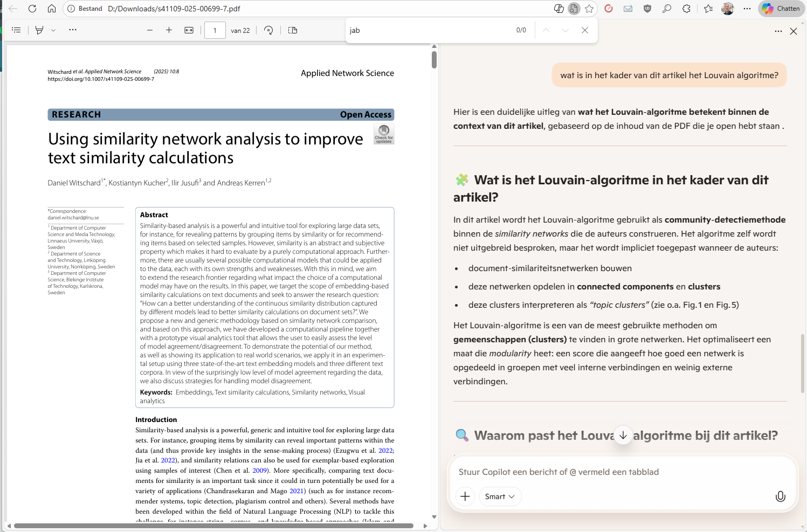Open the Edge settings and more menu
The height and width of the screenshot is (532, 807).
pos(747,9)
